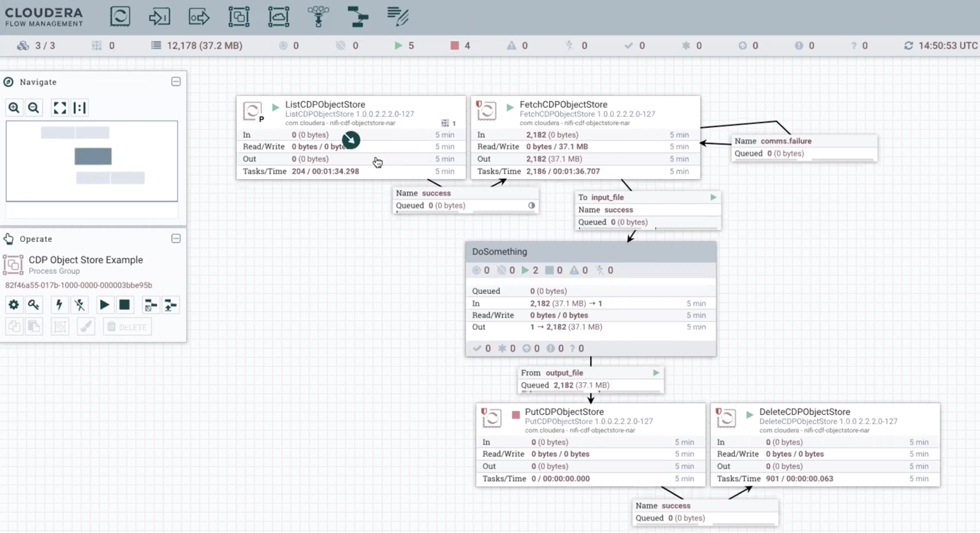Collapse the Navigate panel

(176, 82)
